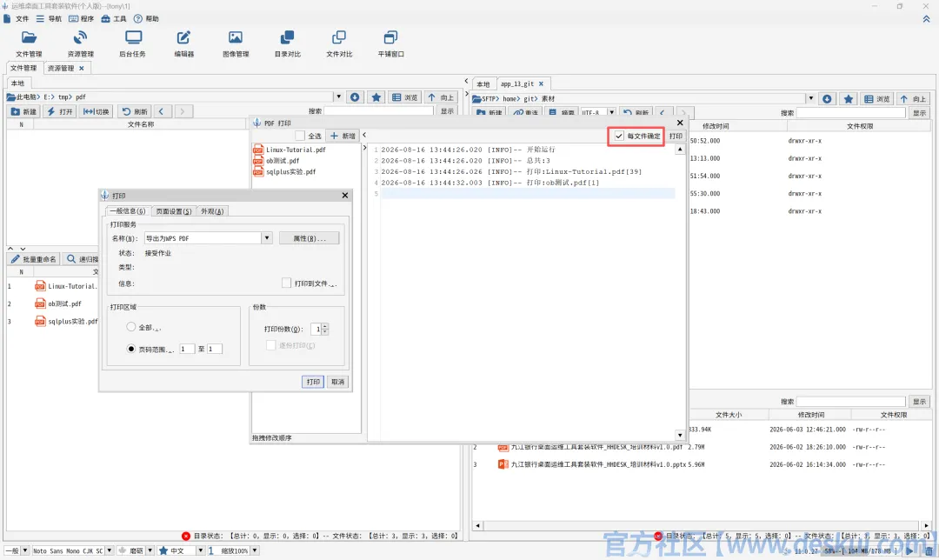The height and width of the screenshot is (560, 939).
Task: Open the 帮助 menu
Action: [146, 18]
